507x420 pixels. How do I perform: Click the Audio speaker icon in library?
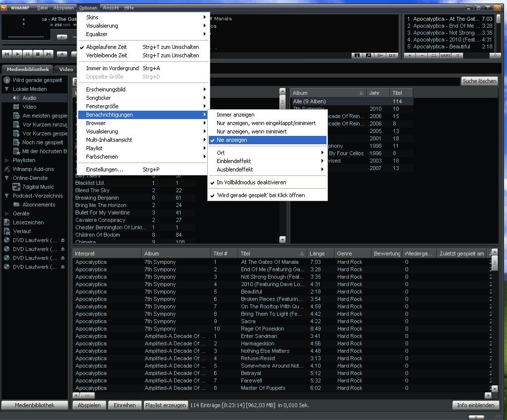click(x=16, y=98)
